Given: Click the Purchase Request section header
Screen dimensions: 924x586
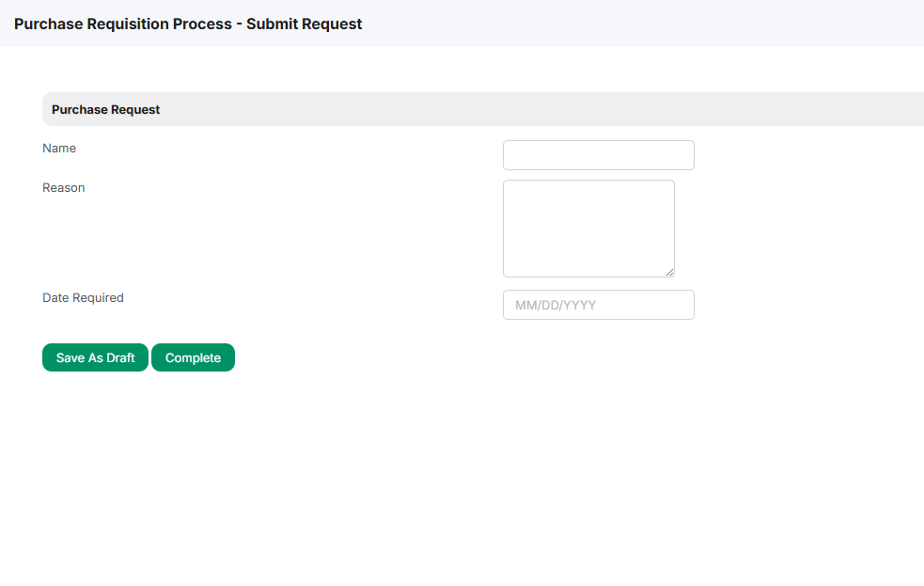Looking at the screenshot, I should point(483,109).
